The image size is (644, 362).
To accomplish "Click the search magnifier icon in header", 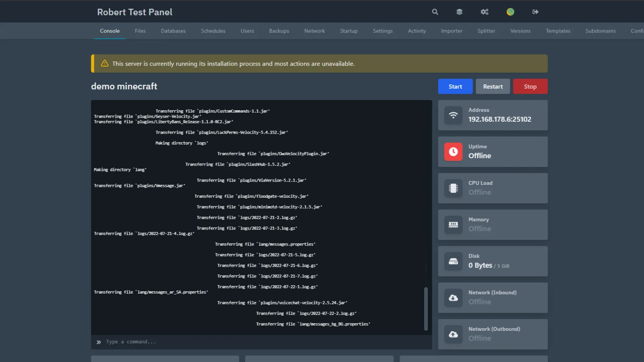I will tap(435, 12).
